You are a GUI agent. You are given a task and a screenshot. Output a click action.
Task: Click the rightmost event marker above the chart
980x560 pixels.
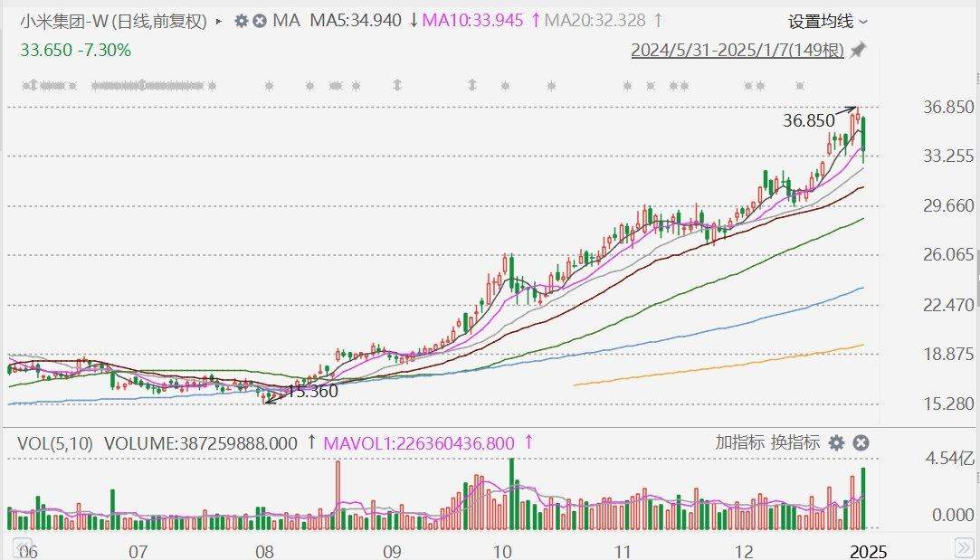799,86
